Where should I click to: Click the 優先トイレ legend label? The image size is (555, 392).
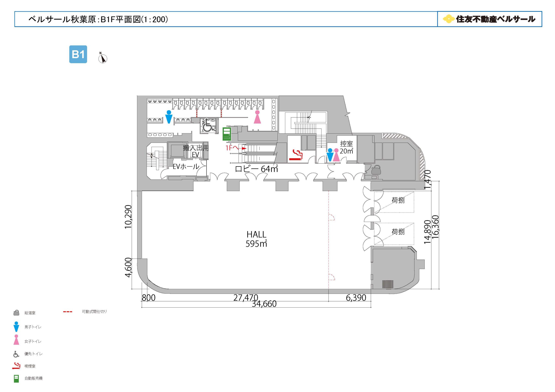click(33, 354)
